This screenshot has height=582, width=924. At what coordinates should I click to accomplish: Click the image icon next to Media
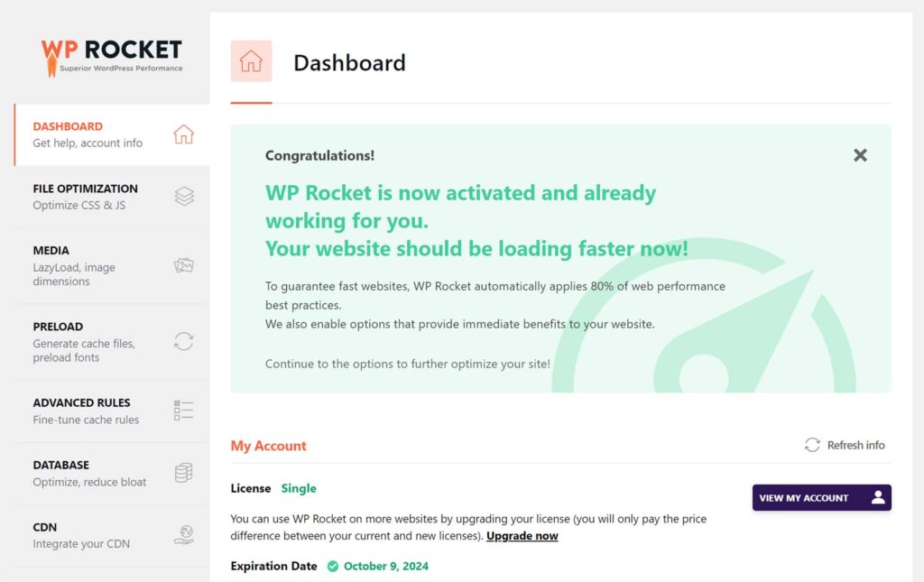coord(184,265)
